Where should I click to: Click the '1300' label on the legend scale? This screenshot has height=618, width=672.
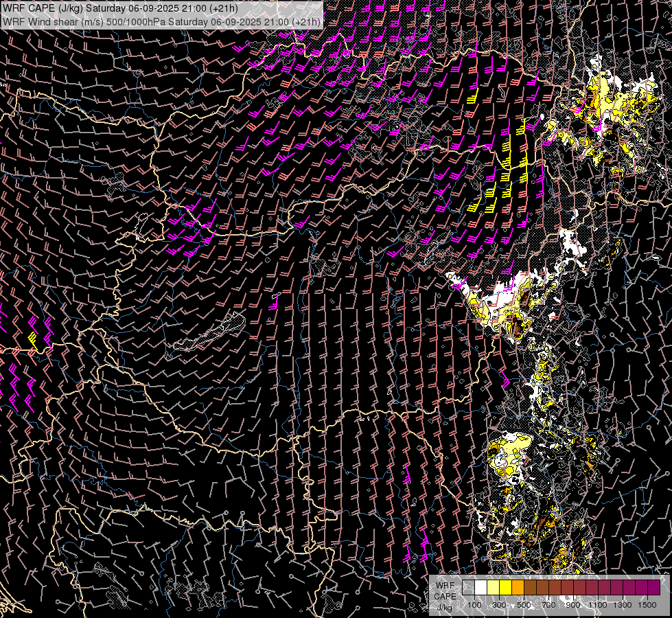[623, 605]
